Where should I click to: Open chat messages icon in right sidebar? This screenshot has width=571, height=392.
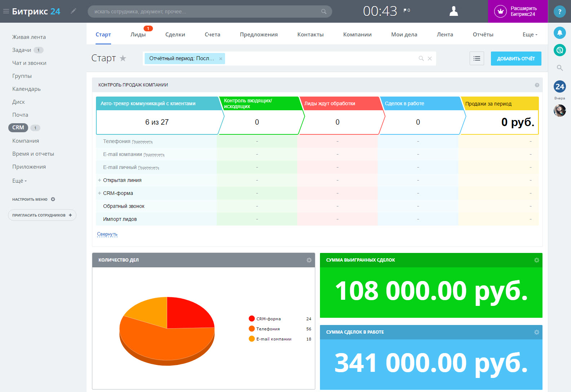coord(560,50)
